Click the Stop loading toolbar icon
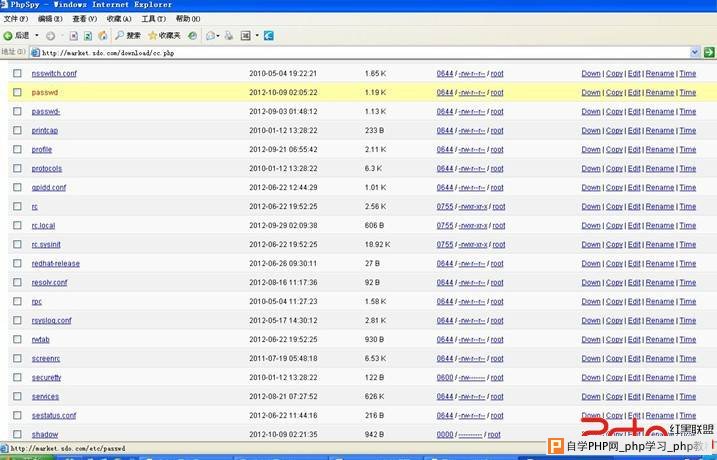This screenshot has width=717, height=460. [74, 36]
